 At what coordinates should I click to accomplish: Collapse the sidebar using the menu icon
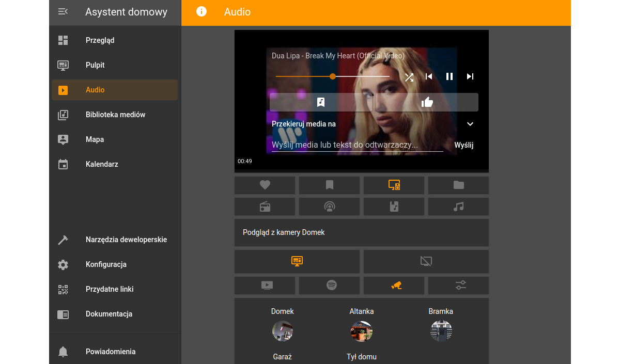coord(63,11)
